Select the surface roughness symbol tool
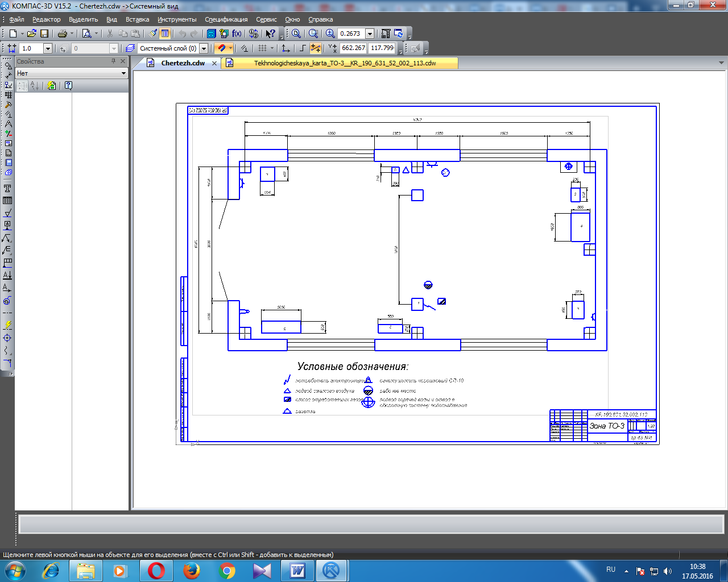This screenshot has height=582, width=728. 7,213
